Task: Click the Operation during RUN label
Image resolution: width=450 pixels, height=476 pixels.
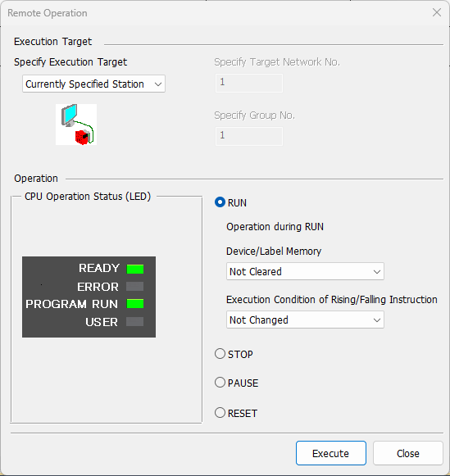Action: pyautogui.click(x=275, y=227)
